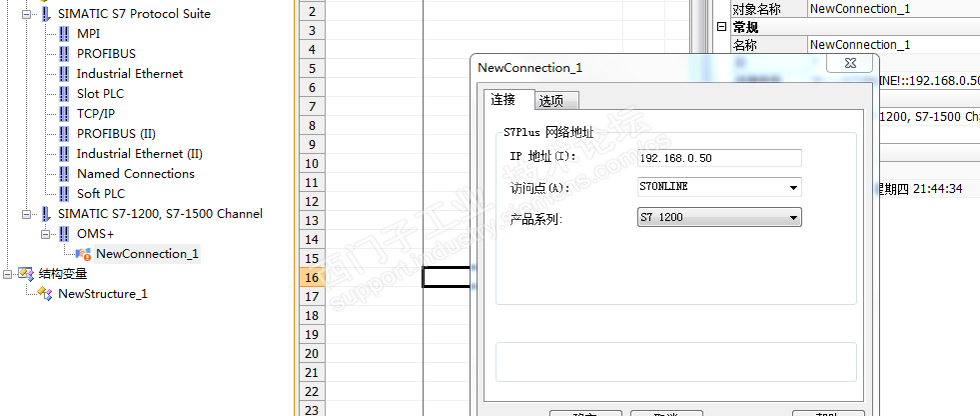Select Soft PLC tree item

(x=101, y=194)
